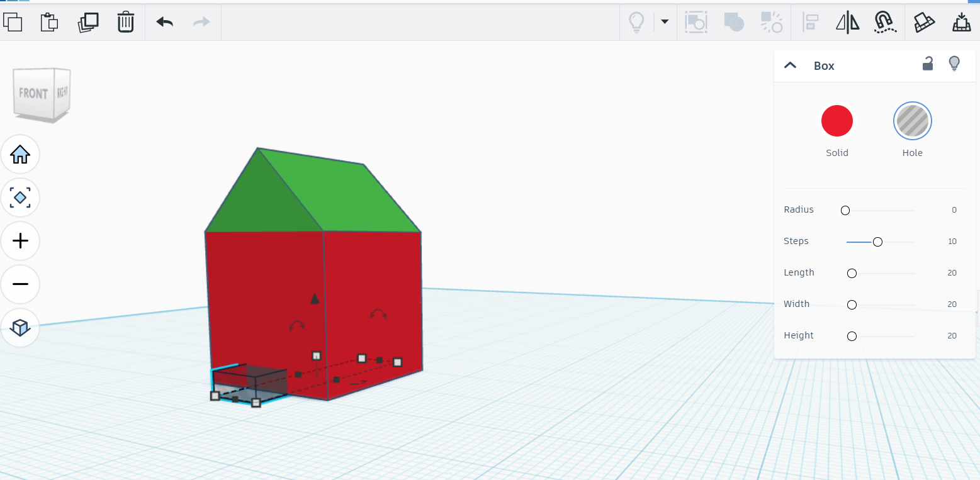Select the red Solid color swatch
Screen dimensions: 980x480
point(836,121)
